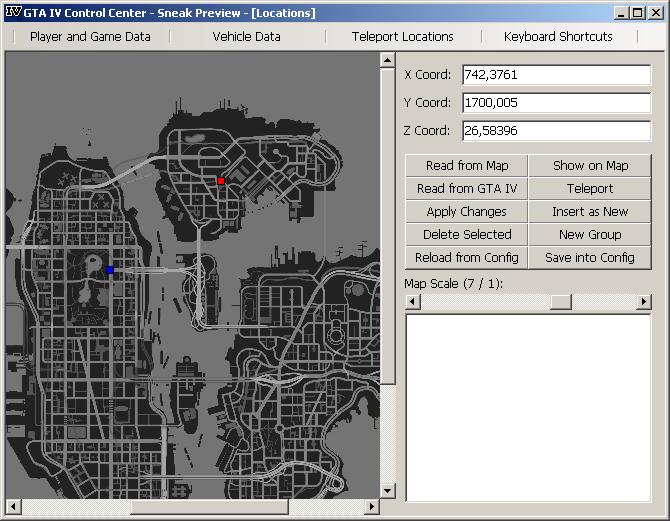Click Delete Selected
Viewport: 670px width, 521px height.
(467, 235)
